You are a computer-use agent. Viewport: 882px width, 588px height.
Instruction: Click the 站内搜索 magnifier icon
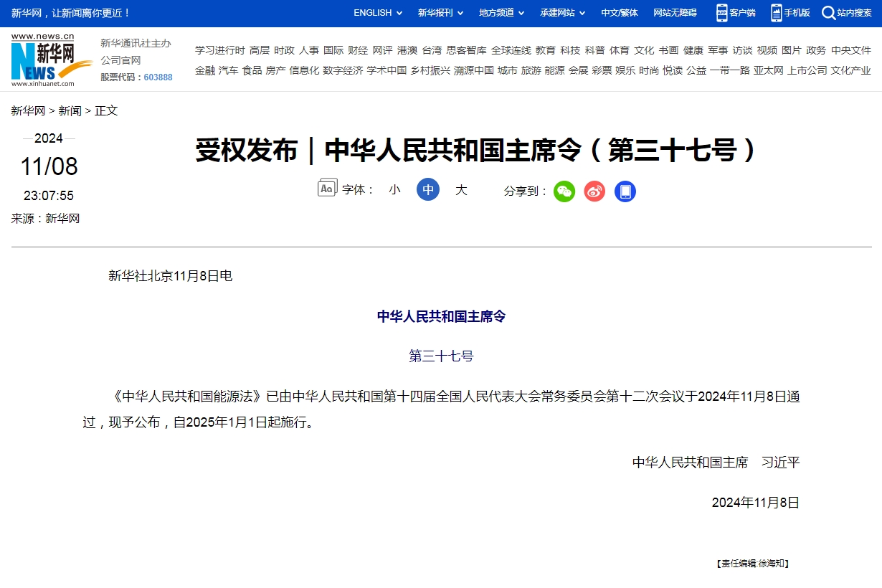(828, 13)
